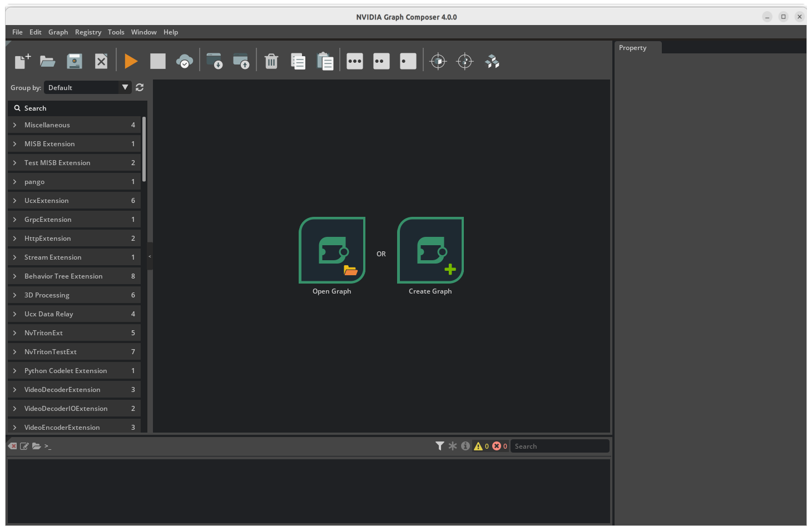Stop graph execution with the square button

[158, 61]
